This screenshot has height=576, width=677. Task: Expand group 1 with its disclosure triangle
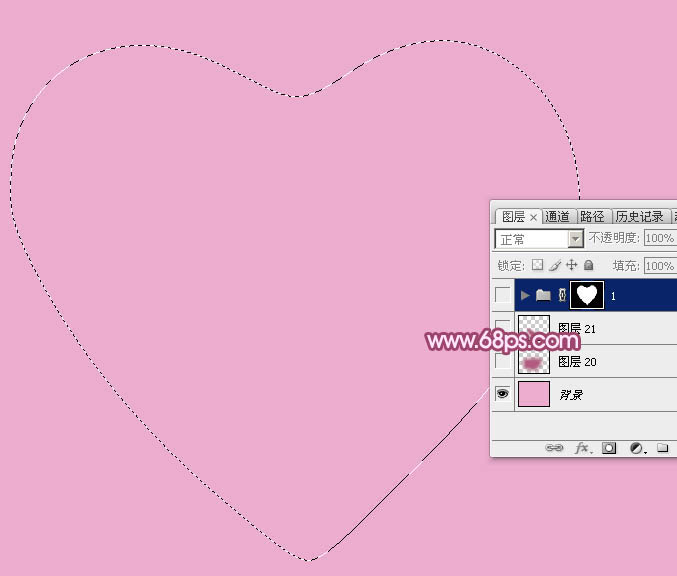pos(525,295)
